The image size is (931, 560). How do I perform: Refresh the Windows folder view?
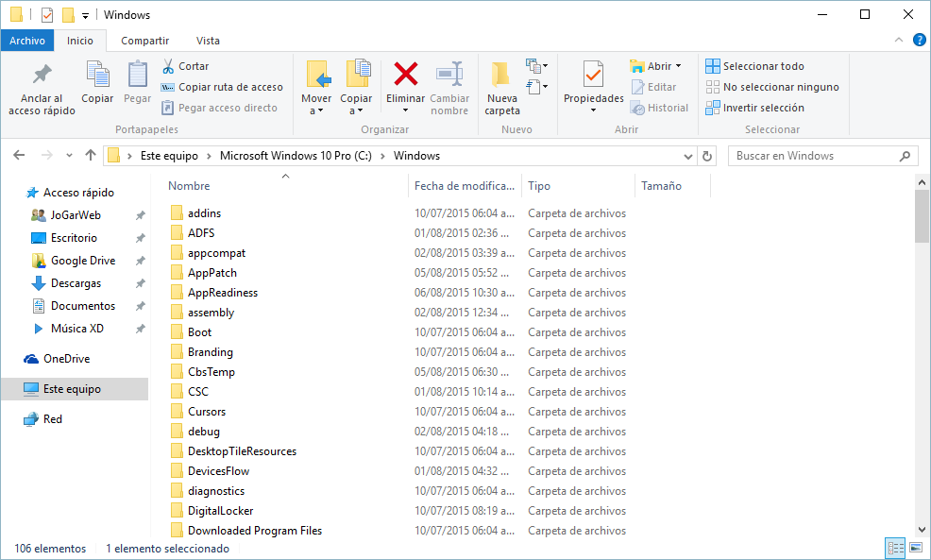[707, 156]
